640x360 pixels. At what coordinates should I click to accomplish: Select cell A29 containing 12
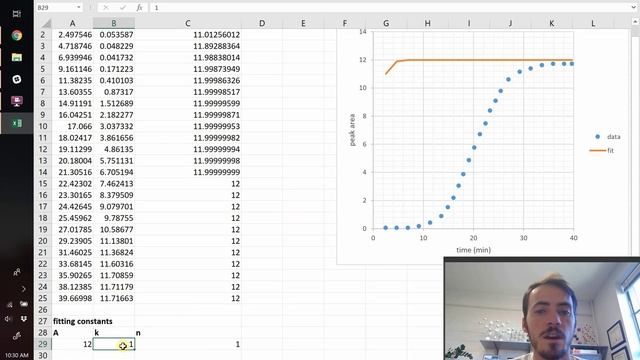pos(73,344)
